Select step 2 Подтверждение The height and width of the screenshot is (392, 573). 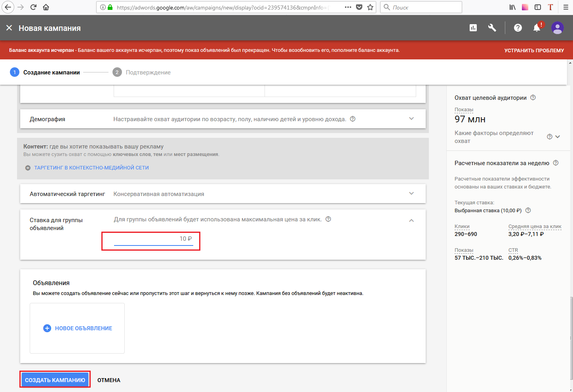coord(141,72)
